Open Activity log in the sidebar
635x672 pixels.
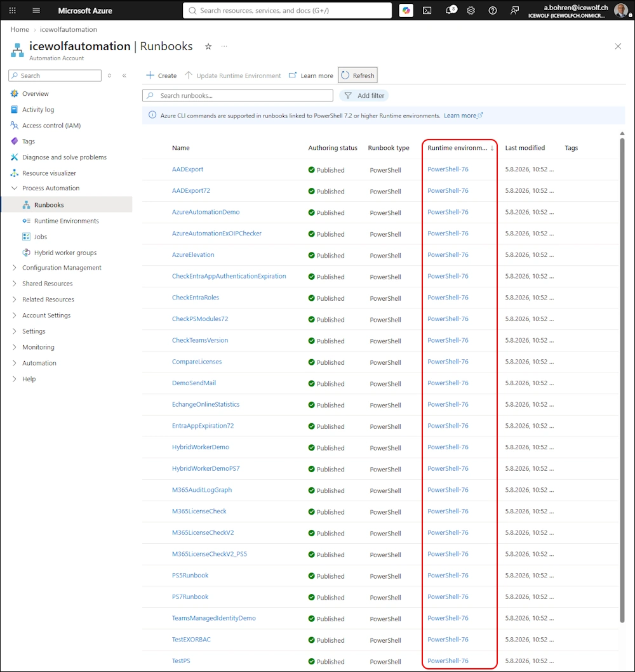38,109
